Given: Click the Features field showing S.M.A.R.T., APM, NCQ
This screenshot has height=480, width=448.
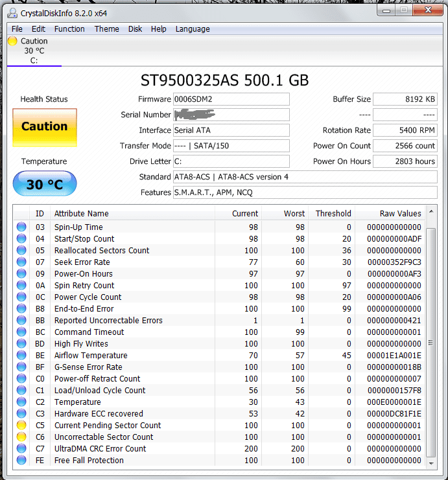Looking at the screenshot, I should pos(305,192).
